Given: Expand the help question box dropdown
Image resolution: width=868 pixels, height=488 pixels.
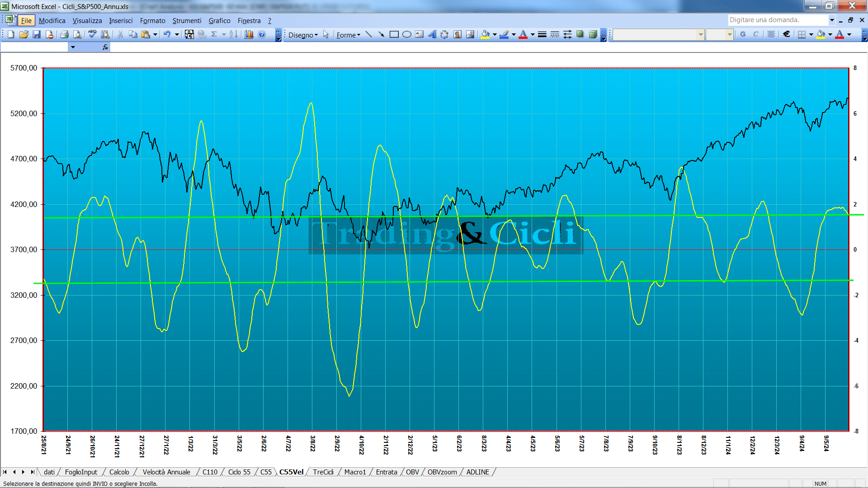Looking at the screenshot, I should (x=831, y=20).
